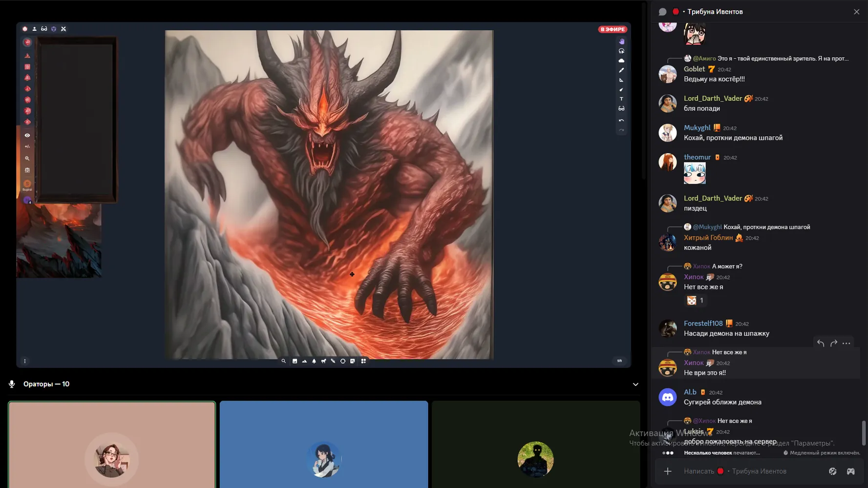The image size is (868, 488).
Task: Select the blue speaker tile
Action: [324, 445]
